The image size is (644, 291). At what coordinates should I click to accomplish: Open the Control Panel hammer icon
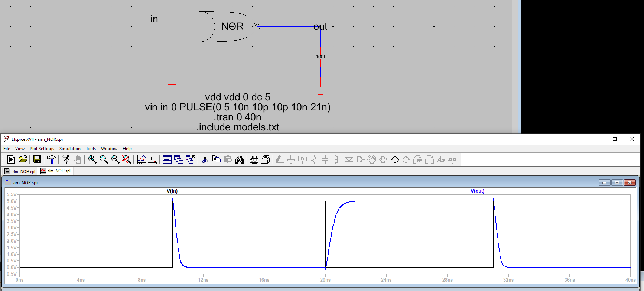52,159
